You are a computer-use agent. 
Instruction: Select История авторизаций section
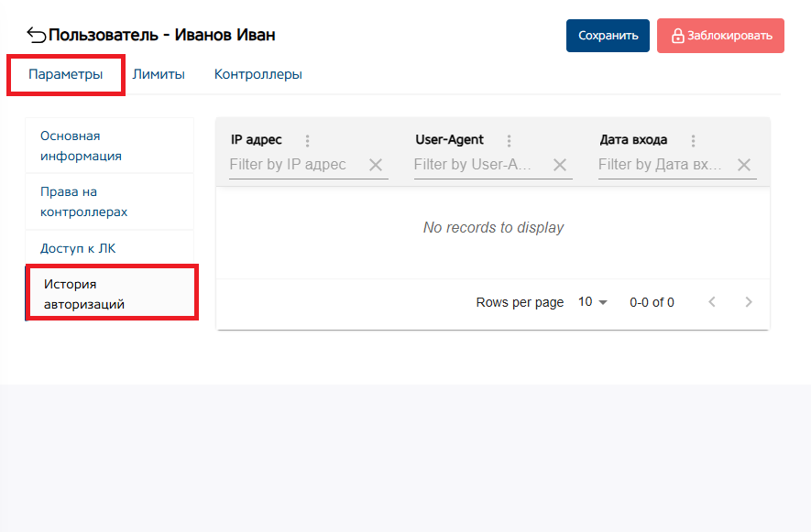[84, 294]
